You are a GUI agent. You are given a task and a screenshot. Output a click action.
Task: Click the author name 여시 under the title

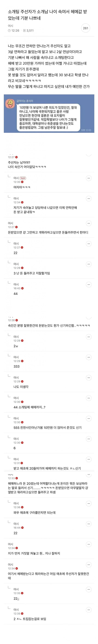click(x=10, y=26)
